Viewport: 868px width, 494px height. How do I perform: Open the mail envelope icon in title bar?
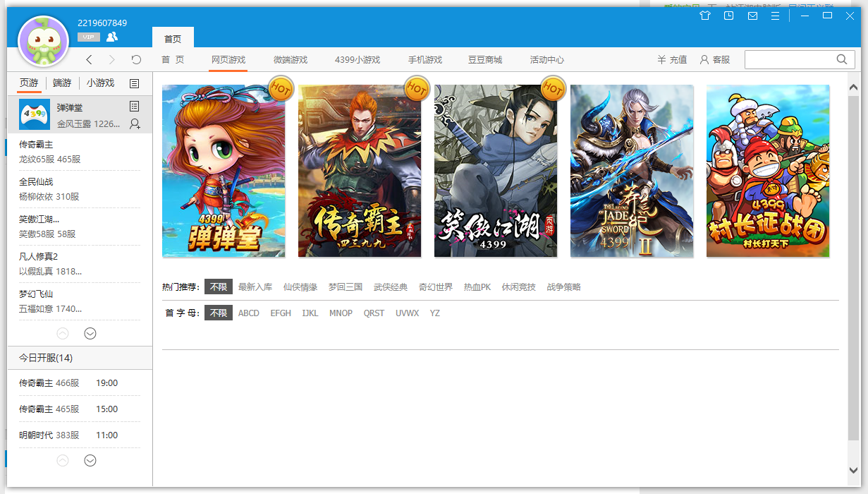click(752, 16)
